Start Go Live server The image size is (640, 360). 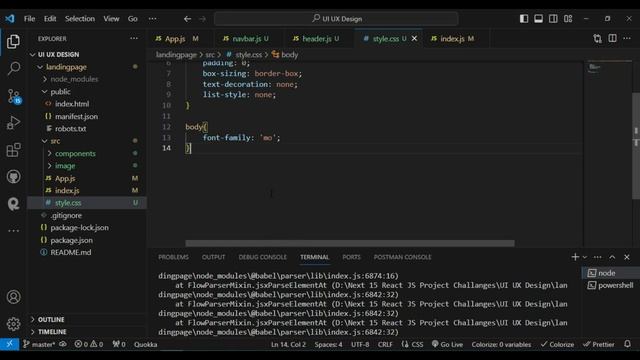click(x=447, y=344)
